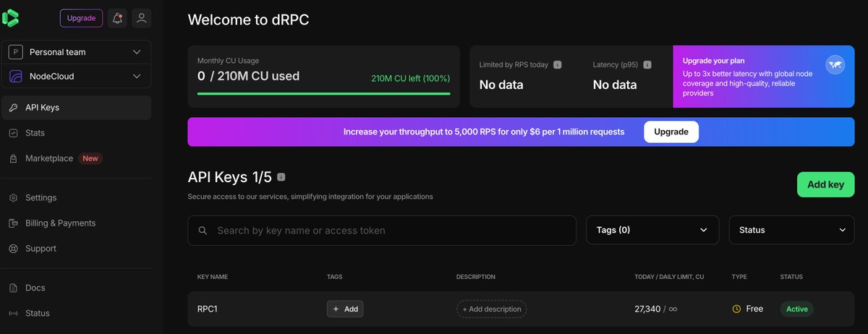The height and width of the screenshot is (334, 868).
Task: Click the Upgrade button in top sidebar
Action: [x=81, y=18]
